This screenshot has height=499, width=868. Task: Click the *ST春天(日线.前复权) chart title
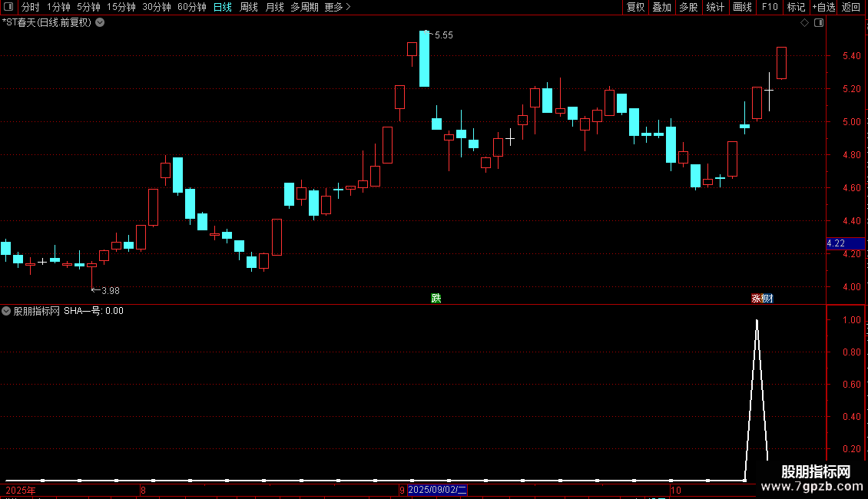(47, 23)
